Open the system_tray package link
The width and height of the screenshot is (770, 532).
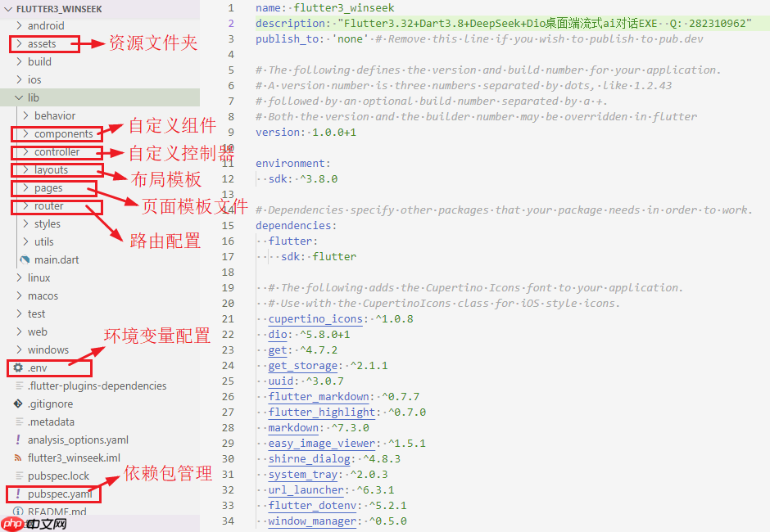coord(303,475)
